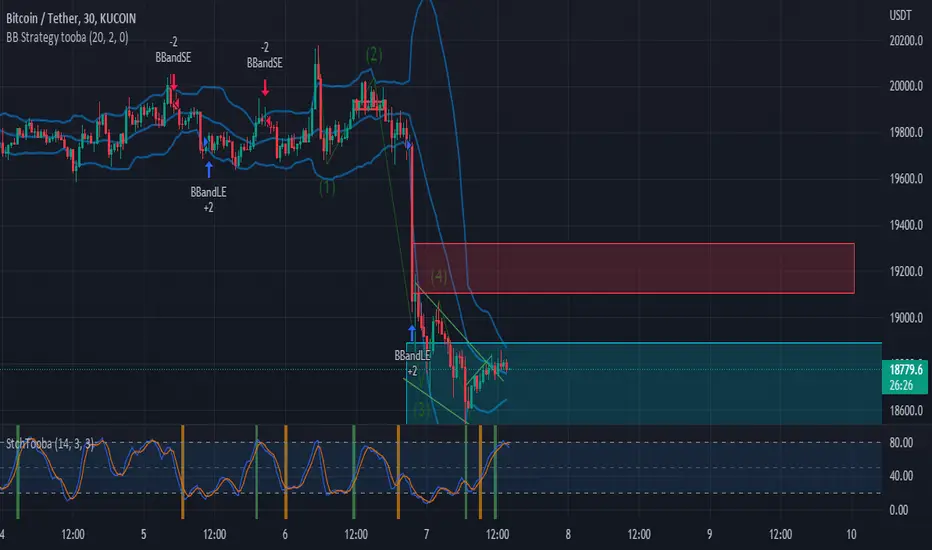Viewport: 932px width, 550px height.
Task: Click the date label 5 on time axis
Action: pyautogui.click(x=143, y=534)
